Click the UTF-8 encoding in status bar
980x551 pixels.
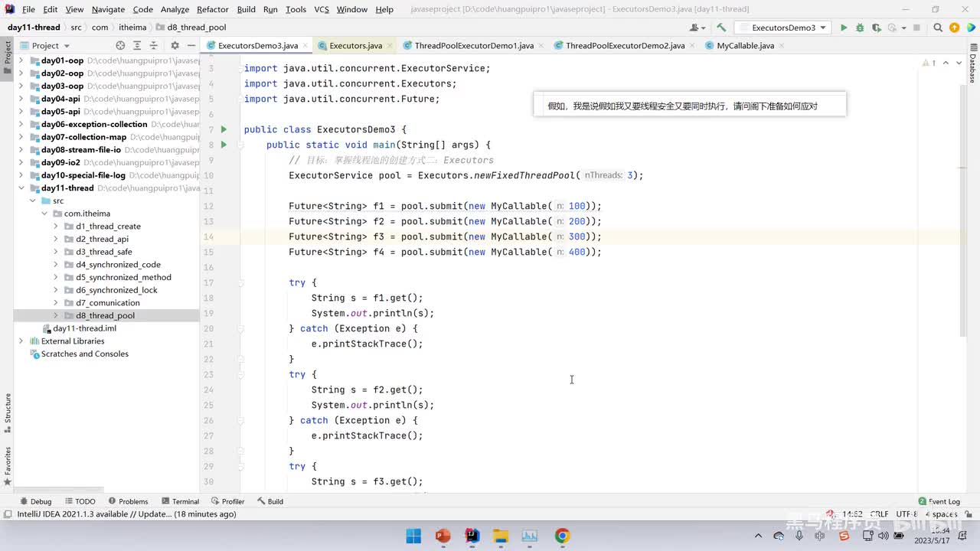click(906, 514)
